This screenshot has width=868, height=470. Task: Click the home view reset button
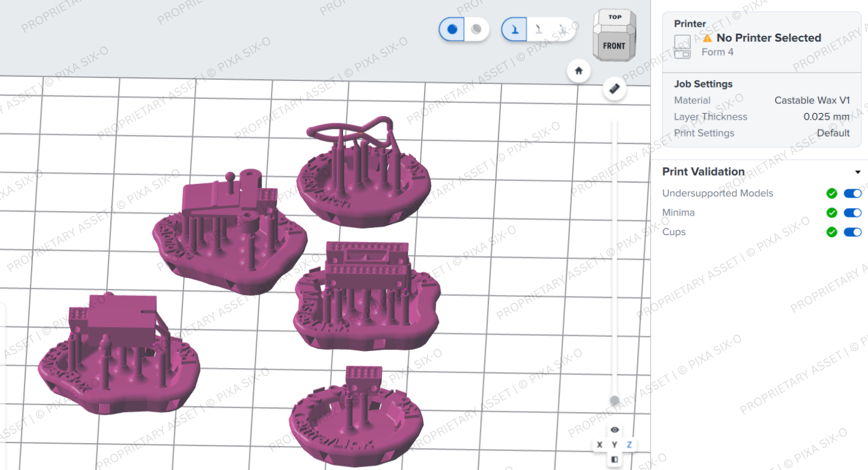click(579, 70)
